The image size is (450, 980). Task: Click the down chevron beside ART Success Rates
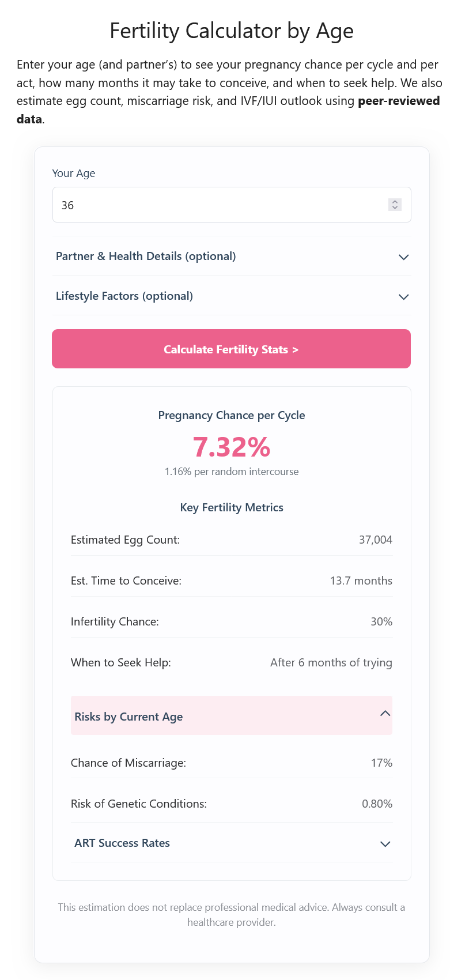385,844
